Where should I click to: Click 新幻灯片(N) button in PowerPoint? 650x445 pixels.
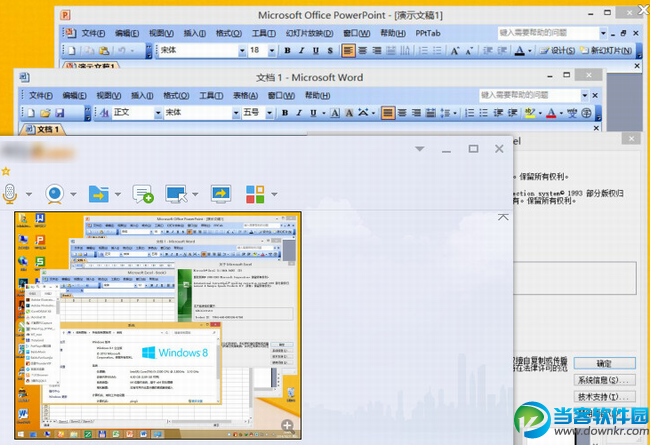point(606,51)
